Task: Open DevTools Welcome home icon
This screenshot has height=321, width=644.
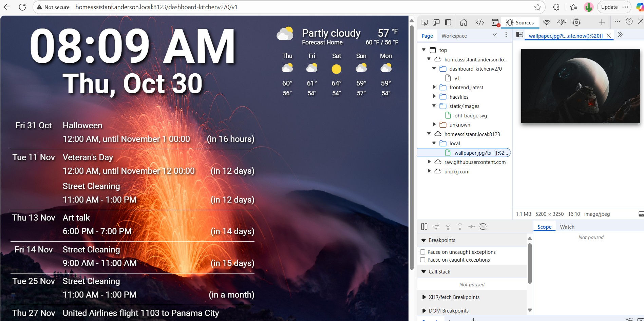Action: [x=463, y=22]
